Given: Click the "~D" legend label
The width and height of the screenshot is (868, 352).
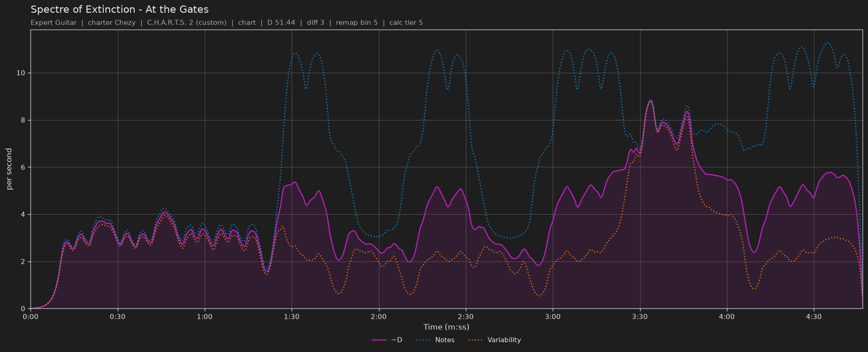Looking at the screenshot, I should pos(397,340).
